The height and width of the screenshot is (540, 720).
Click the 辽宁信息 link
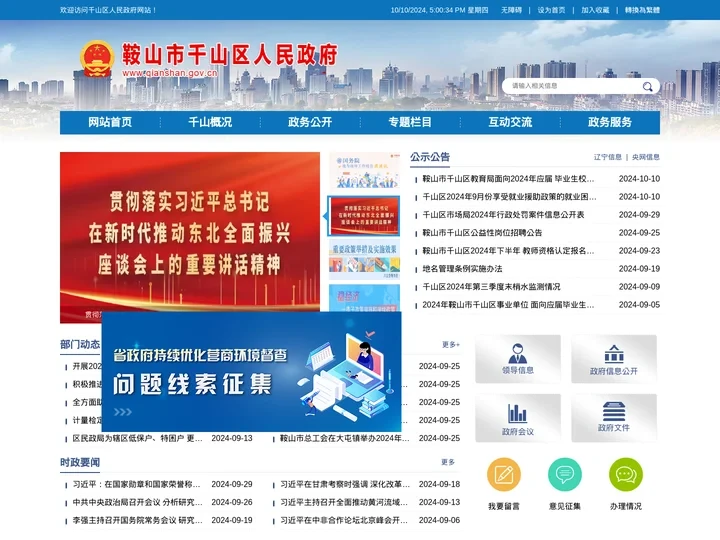coord(607,157)
